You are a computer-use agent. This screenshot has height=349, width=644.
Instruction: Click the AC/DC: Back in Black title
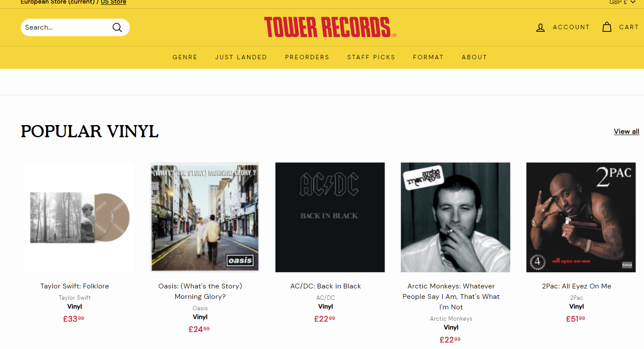coord(325,286)
